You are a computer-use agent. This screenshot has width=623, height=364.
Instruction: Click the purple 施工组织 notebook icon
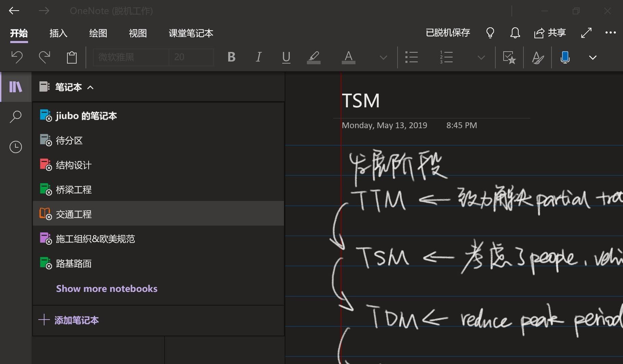click(x=45, y=238)
